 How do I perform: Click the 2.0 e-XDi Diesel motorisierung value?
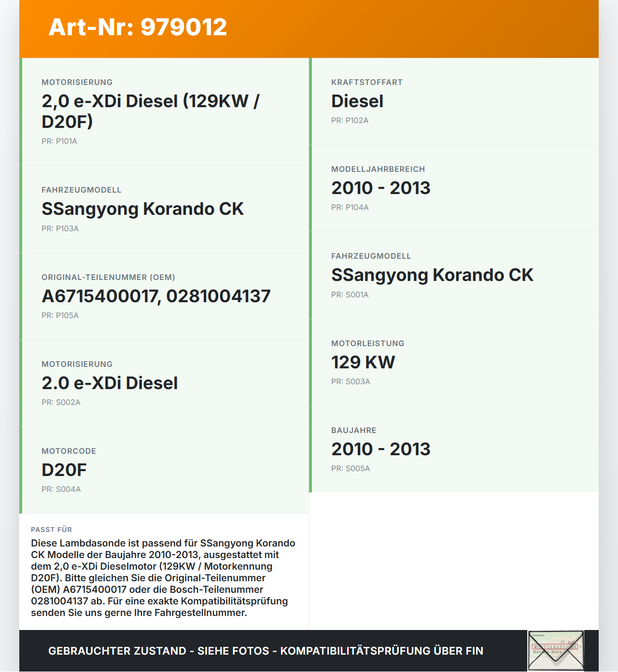pyautogui.click(x=110, y=383)
